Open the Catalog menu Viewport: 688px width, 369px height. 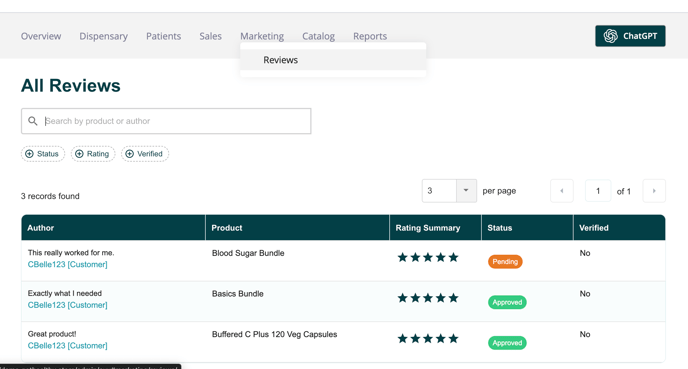coord(318,36)
